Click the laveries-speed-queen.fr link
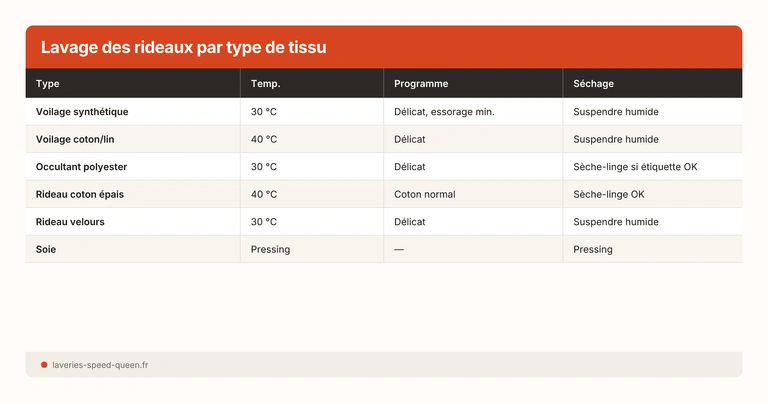768x403 pixels. (100, 365)
